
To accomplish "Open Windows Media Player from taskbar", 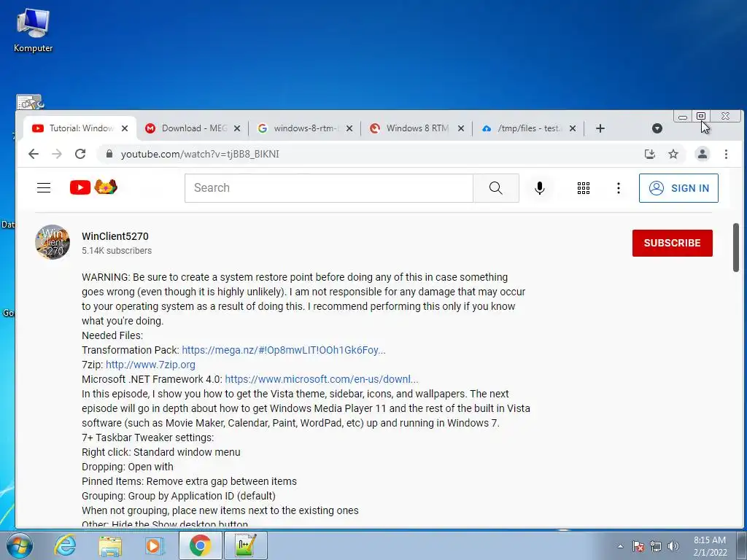I will (154, 545).
